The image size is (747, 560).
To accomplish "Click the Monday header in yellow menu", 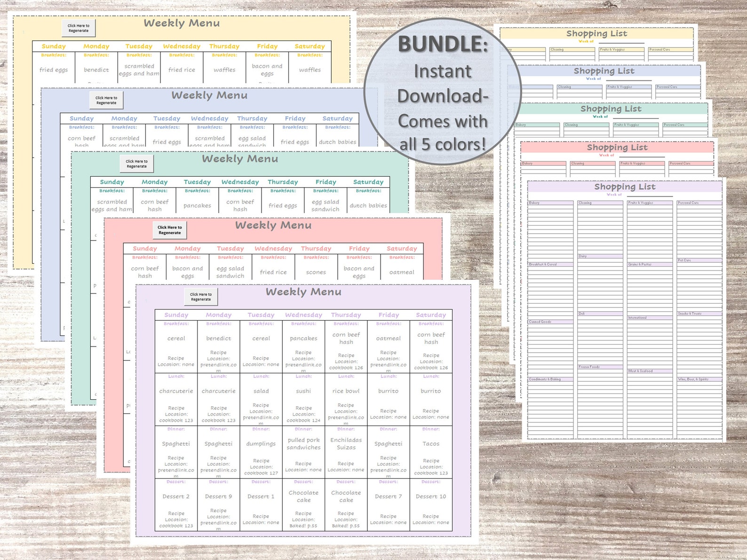I will point(96,46).
